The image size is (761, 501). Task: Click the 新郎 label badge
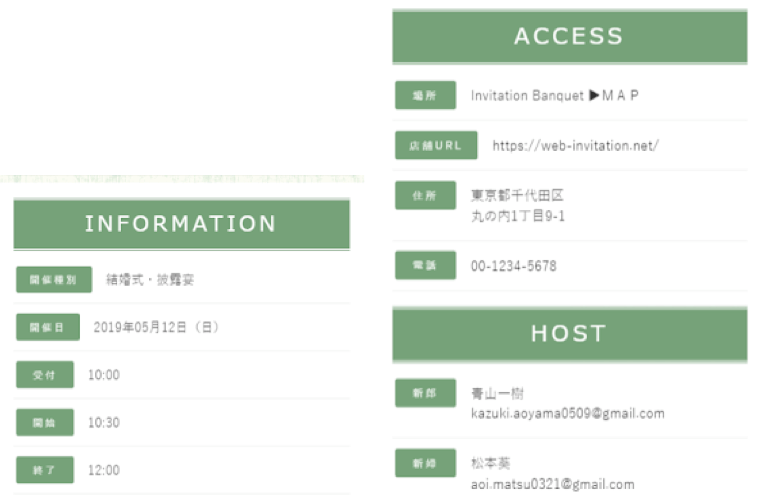[x=425, y=393]
